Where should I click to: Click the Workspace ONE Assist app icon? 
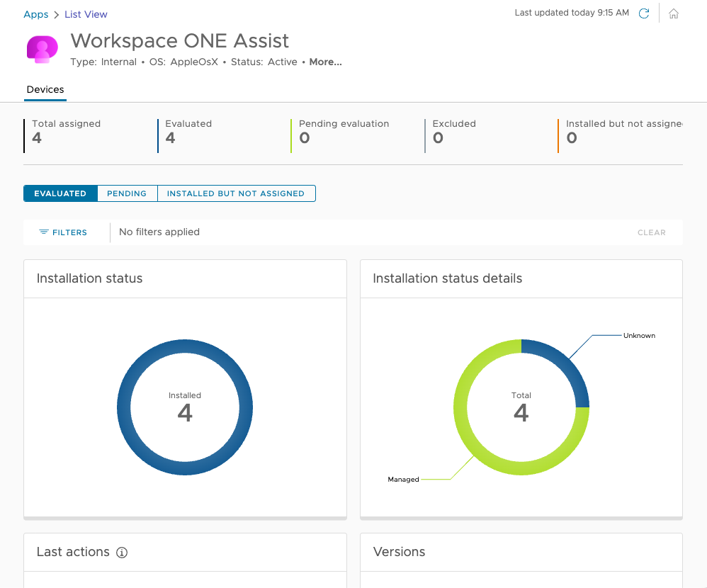(42, 49)
